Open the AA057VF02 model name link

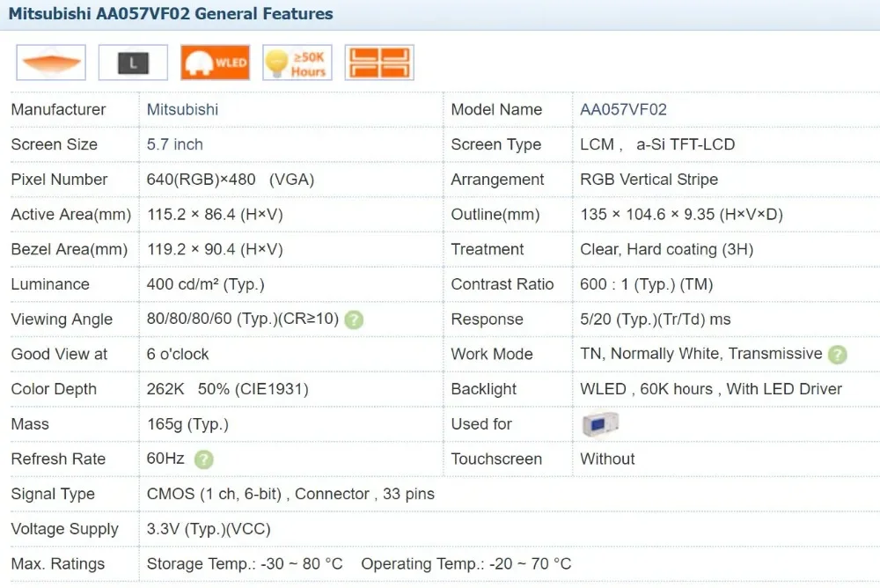(623, 110)
